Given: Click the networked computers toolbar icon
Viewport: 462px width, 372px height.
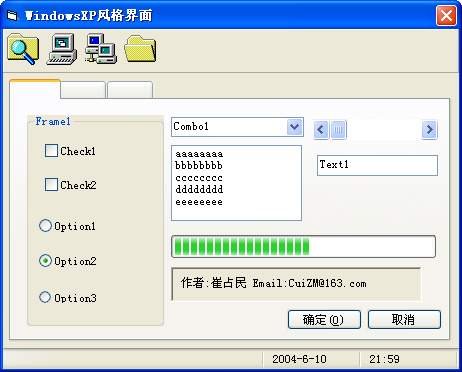Looking at the screenshot, I should point(101,49).
